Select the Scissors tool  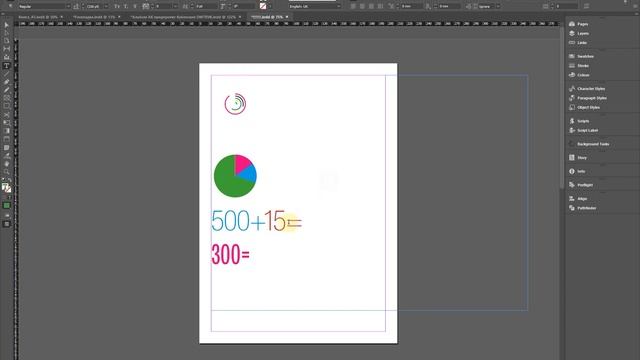pyautogui.click(x=6, y=115)
